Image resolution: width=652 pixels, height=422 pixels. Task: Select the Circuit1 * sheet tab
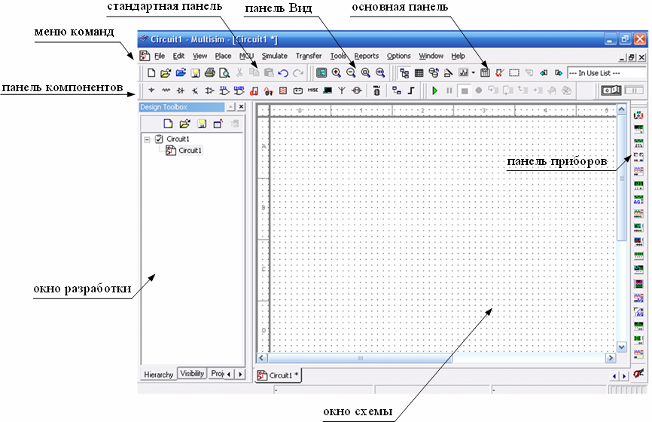click(278, 375)
